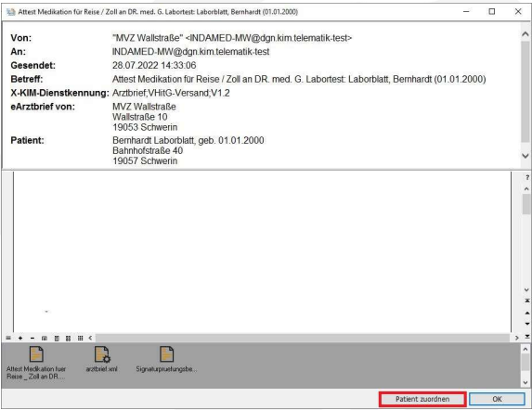Viewport: 532px width, 410px height.
Task: Click horizontal scrollbar right arrow
Action: pyautogui.click(x=517, y=339)
